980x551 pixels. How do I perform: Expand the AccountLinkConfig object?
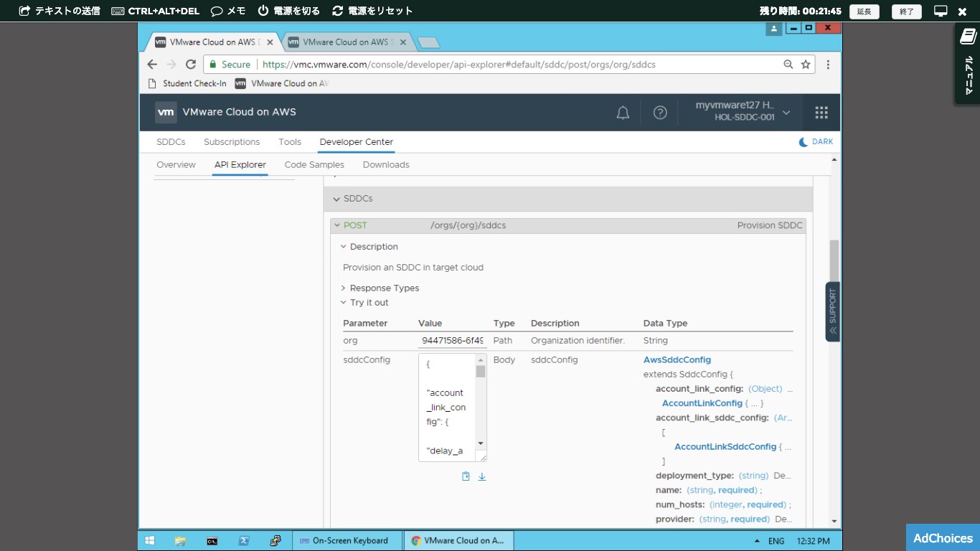point(702,403)
